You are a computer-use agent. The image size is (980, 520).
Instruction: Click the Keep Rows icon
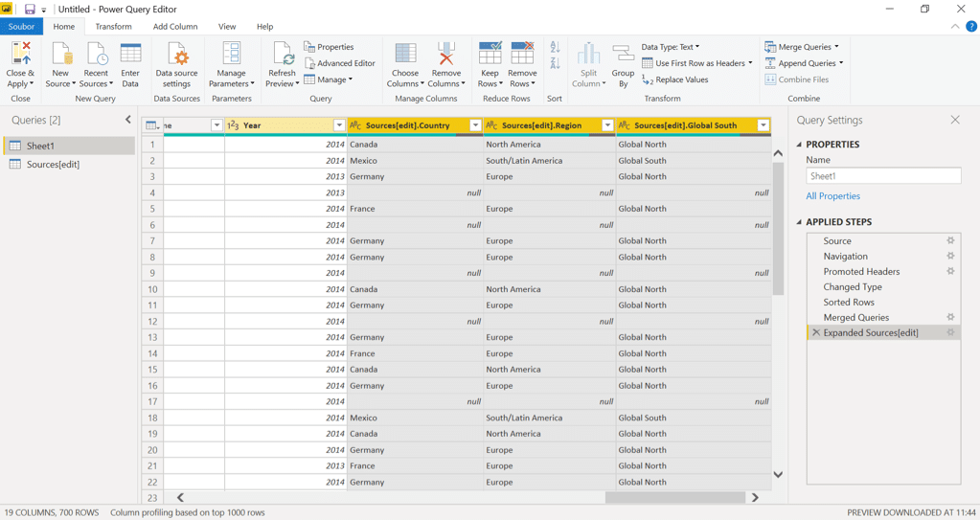[490, 54]
